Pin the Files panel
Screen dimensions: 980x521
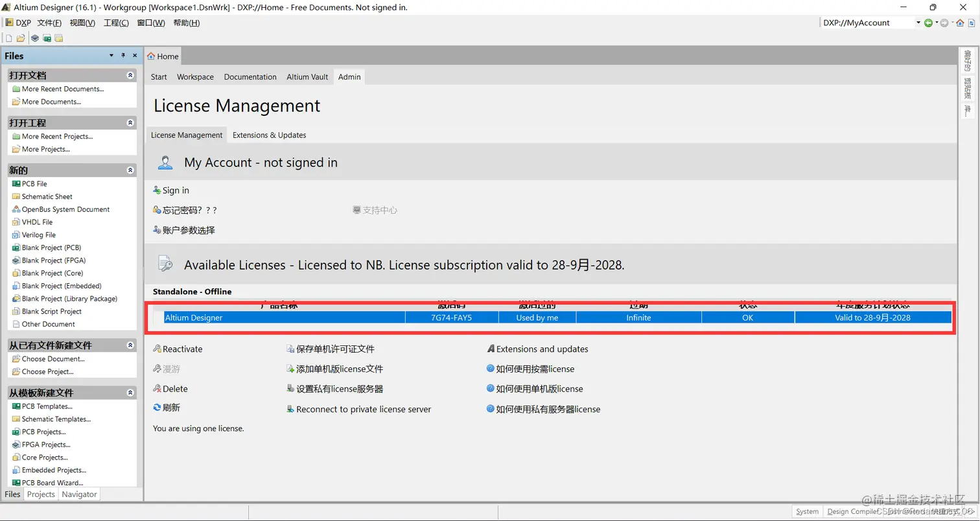(124, 56)
